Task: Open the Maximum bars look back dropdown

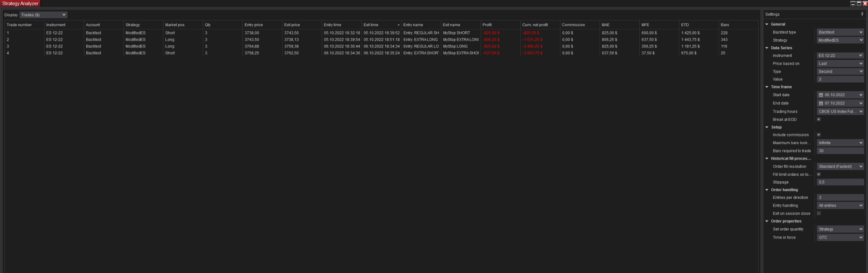Action: point(840,143)
